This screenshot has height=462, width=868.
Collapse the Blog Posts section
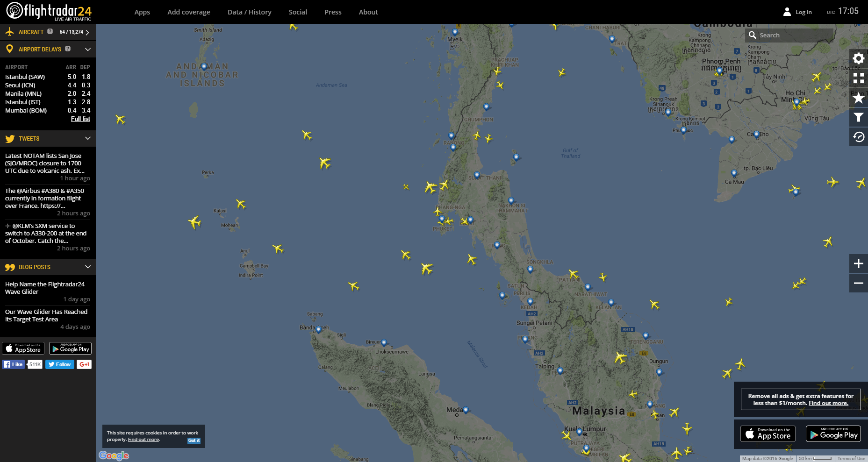pyautogui.click(x=87, y=267)
